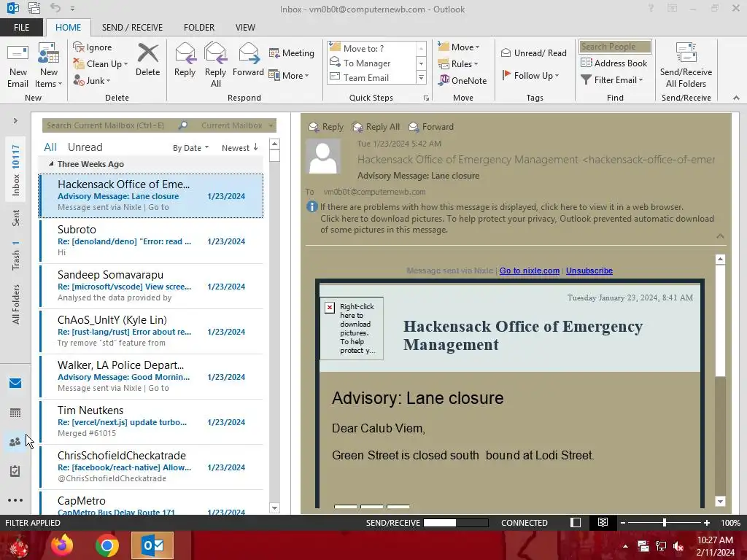Click the ribbon Reply All button
The width and height of the screenshot is (747, 560).
coord(215,66)
